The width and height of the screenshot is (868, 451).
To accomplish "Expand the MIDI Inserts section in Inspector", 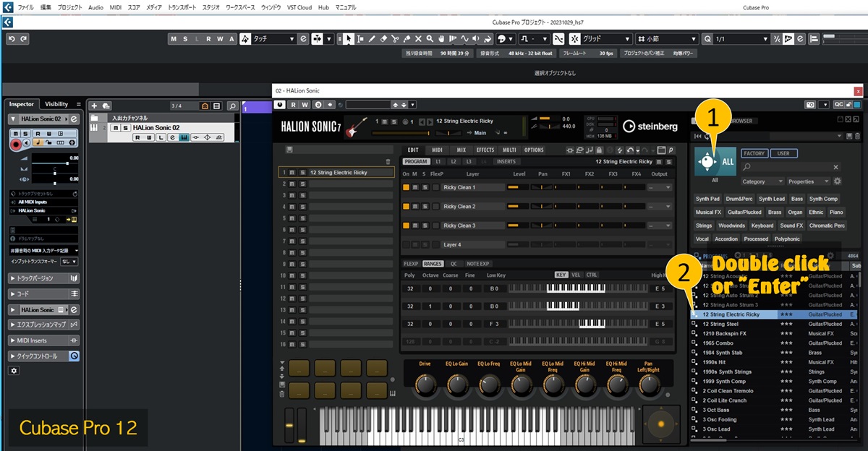I will [43, 340].
